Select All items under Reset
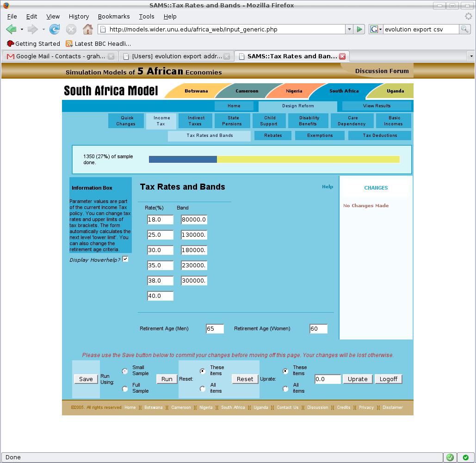This screenshot has height=463, width=476. coord(202,389)
